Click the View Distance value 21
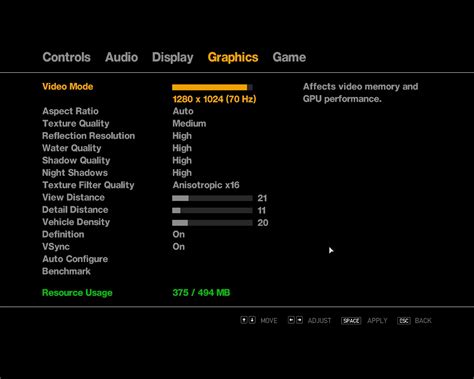474x379 pixels. tap(262, 198)
